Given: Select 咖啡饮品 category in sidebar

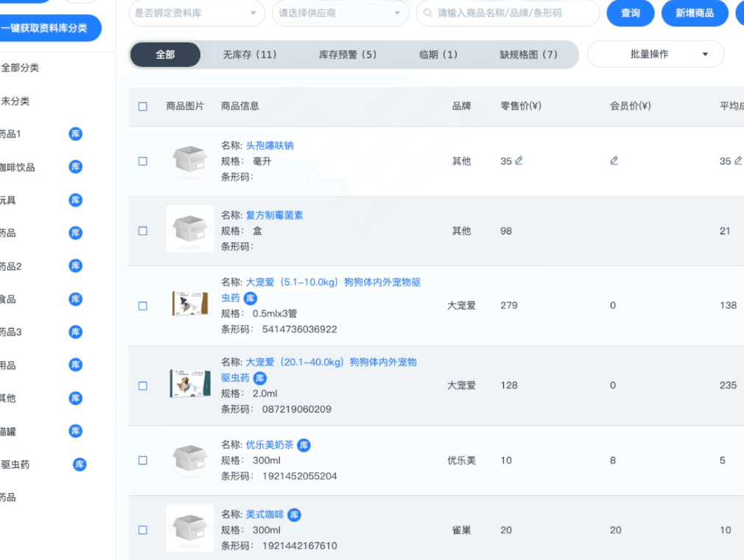Looking at the screenshot, I should 18,167.
